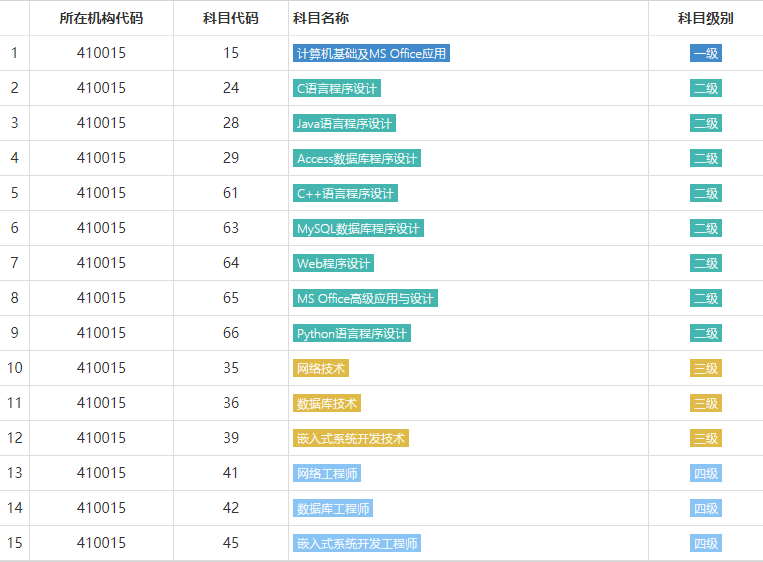Click the 科目代码 column header
Viewport: 763px width, 562px height.
click(231, 18)
